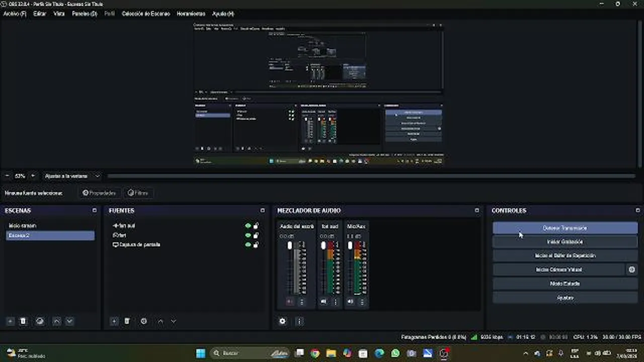Add a new scene with the plus icon

pos(10,321)
